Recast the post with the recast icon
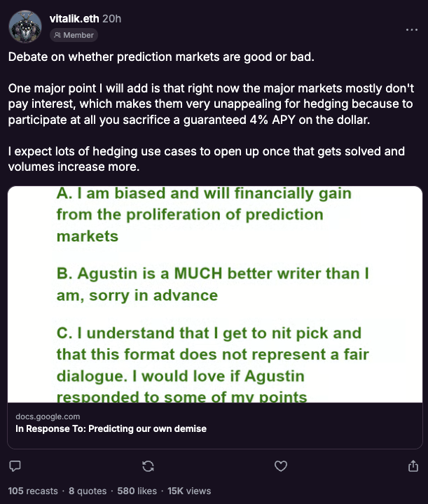 tap(148, 466)
